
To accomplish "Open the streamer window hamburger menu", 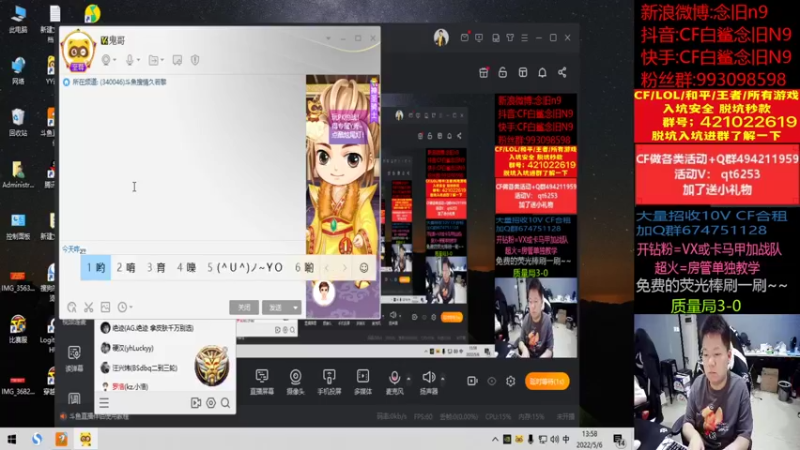I will click(524, 38).
